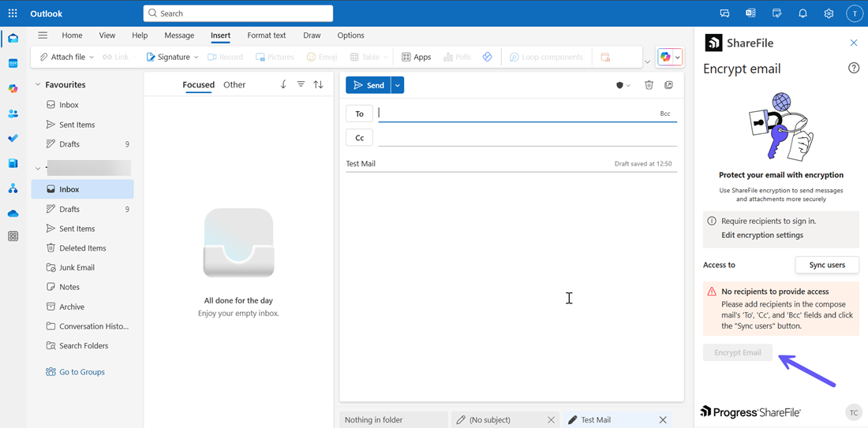Click the ShareFile help question icon

pos(853,69)
